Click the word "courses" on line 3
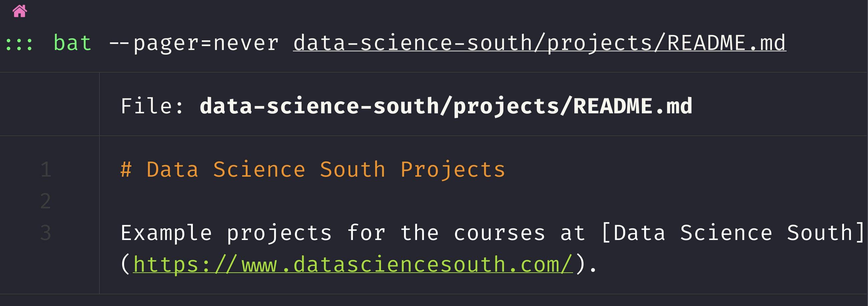Image resolution: width=868 pixels, height=306 pixels. point(499,233)
